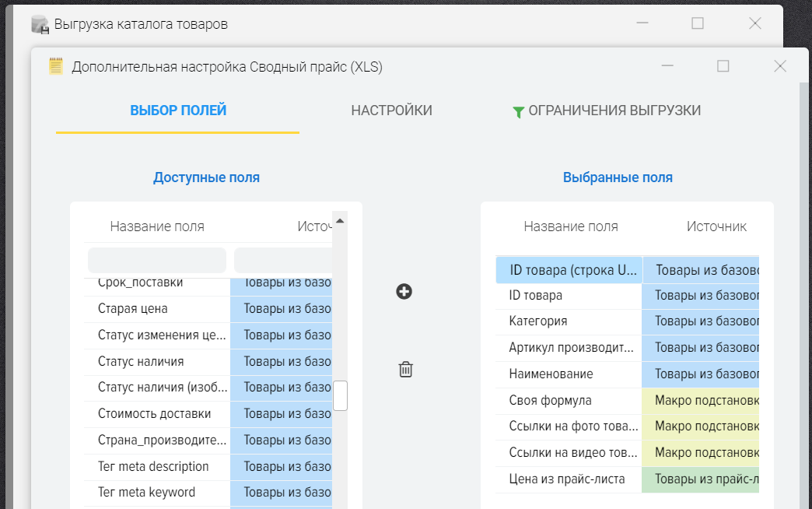812x509 pixels.
Task: Close the Дополнительная настройка dialog
Action: point(780,66)
